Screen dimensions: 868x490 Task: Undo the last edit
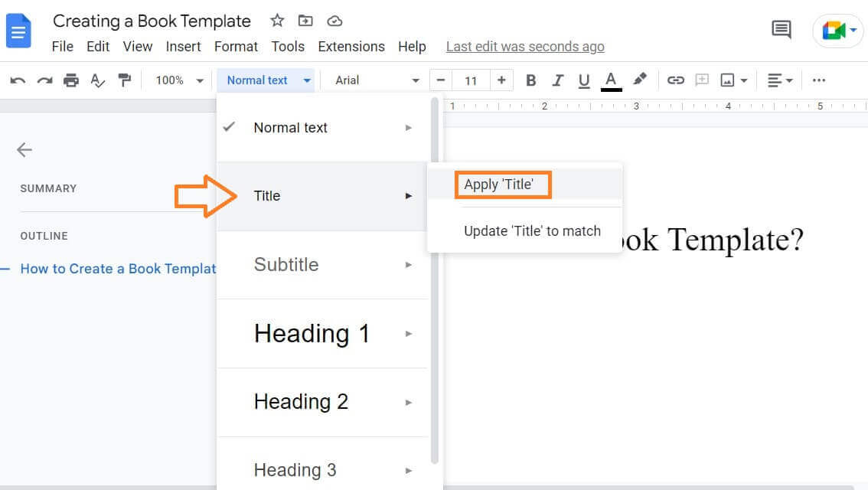point(18,80)
